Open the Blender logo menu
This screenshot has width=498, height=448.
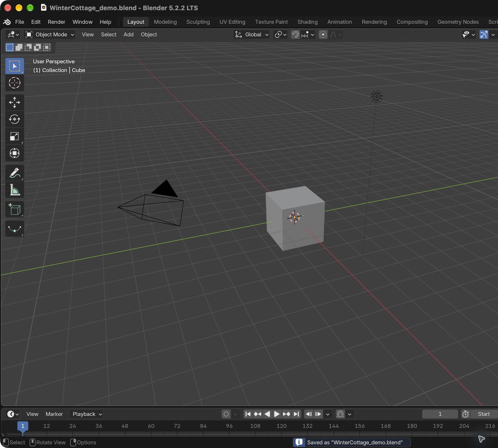(x=7, y=22)
